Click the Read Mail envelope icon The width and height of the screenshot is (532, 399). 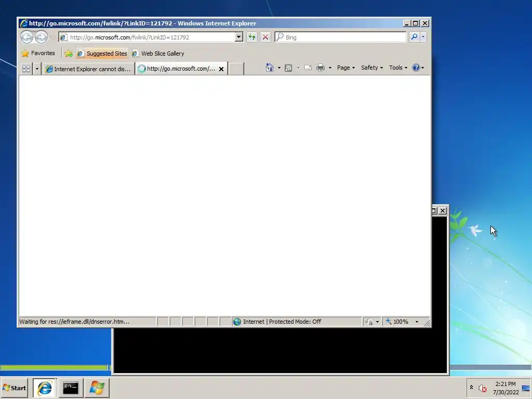(x=308, y=68)
